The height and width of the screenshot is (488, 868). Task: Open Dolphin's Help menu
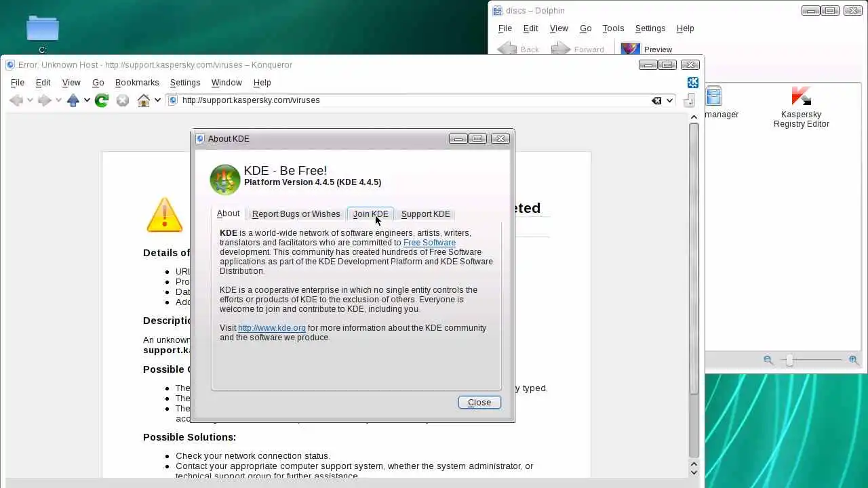click(x=685, y=28)
